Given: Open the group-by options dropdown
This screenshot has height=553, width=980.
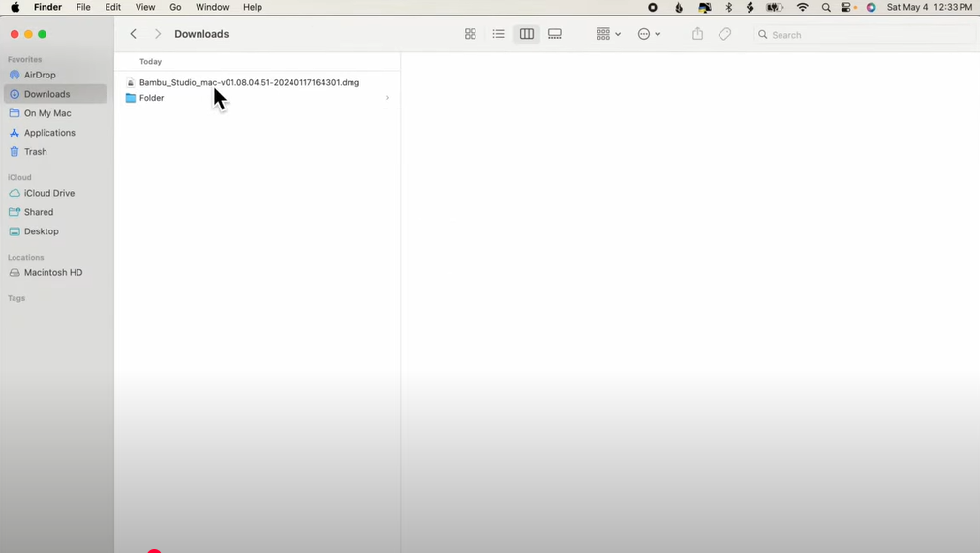Looking at the screenshot, I should click(608, 34).
